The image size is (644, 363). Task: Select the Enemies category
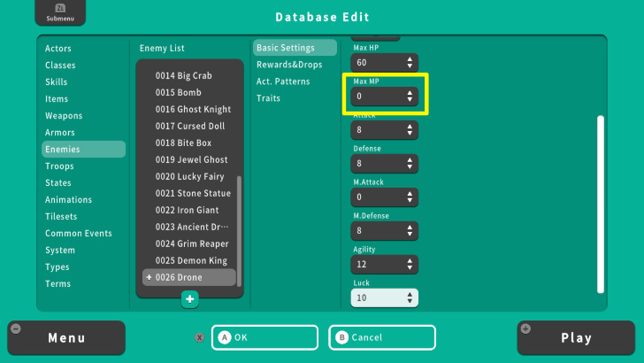[x=83, y=150]
